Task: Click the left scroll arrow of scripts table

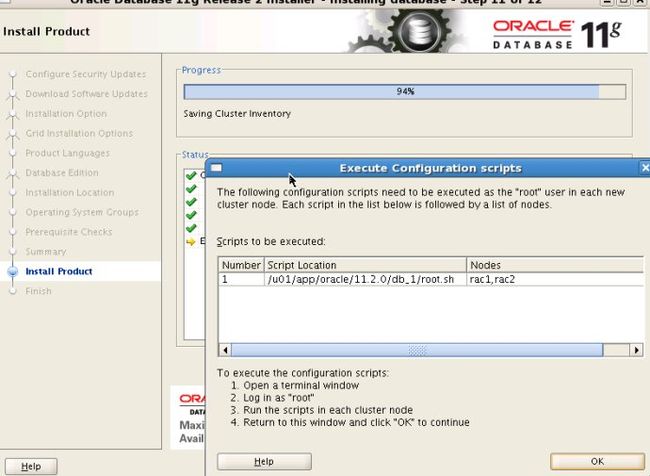Action: click(x=225, y=350)
